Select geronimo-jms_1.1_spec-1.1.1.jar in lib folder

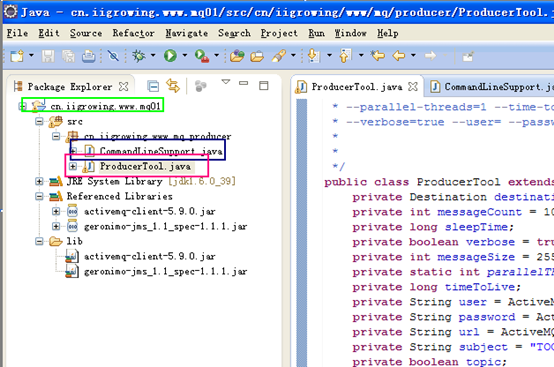click(166, 272)
